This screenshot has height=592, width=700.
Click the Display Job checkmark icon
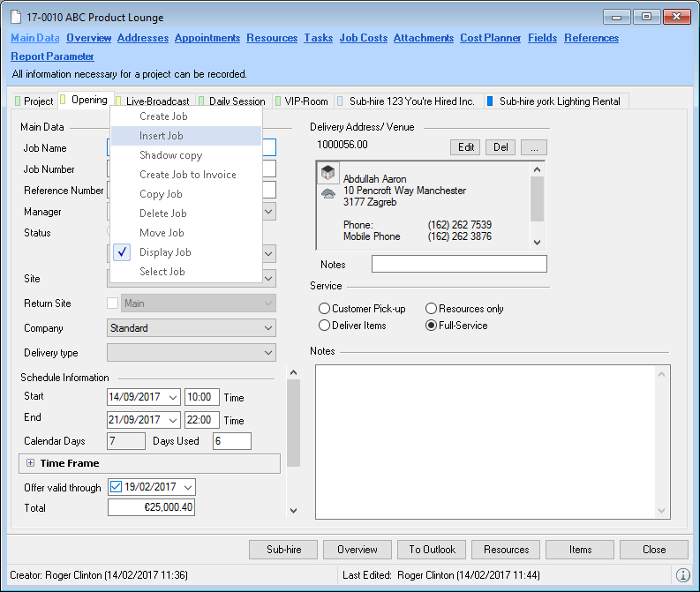(x=123, y=252)
